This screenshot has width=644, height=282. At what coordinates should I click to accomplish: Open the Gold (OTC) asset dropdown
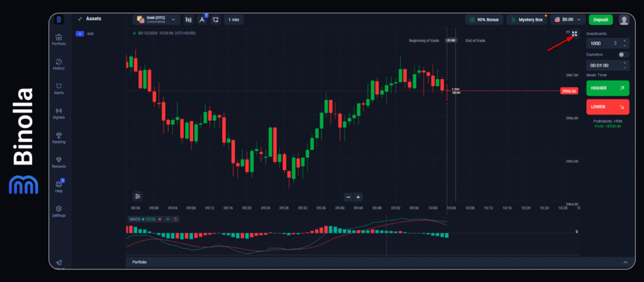tap(157, 20)
